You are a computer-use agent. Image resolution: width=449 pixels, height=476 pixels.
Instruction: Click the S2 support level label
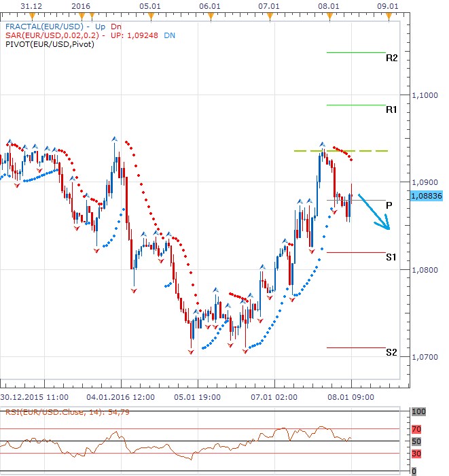coord(391,352)
